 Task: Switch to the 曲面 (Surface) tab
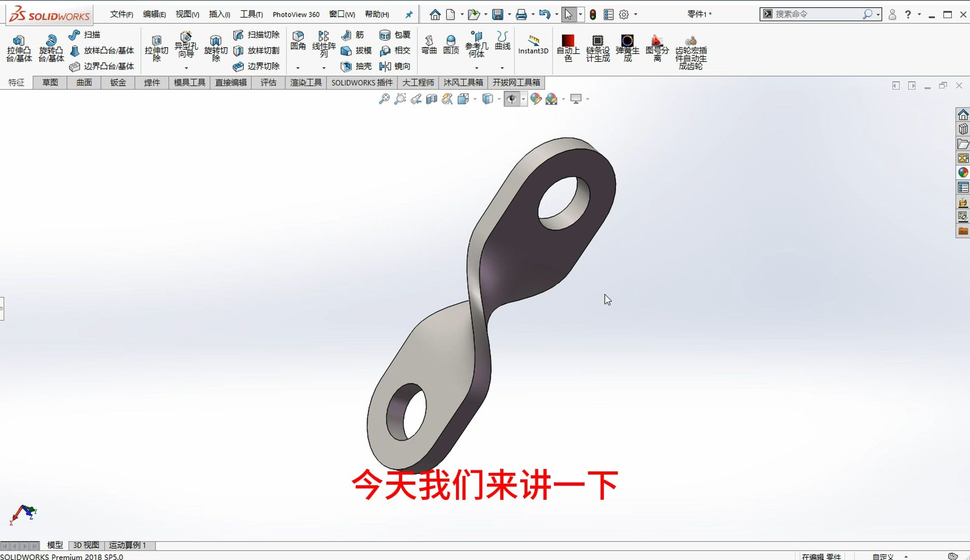[x=84, y=82]
